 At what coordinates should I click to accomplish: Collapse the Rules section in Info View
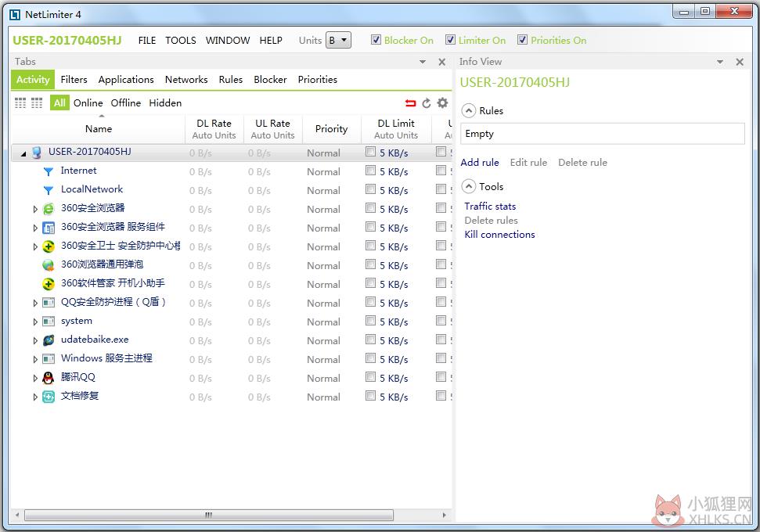(x=468, y=111)
